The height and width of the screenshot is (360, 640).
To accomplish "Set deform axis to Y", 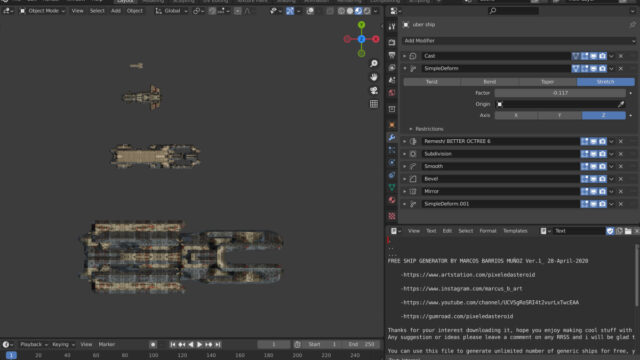I will (560, 116).
